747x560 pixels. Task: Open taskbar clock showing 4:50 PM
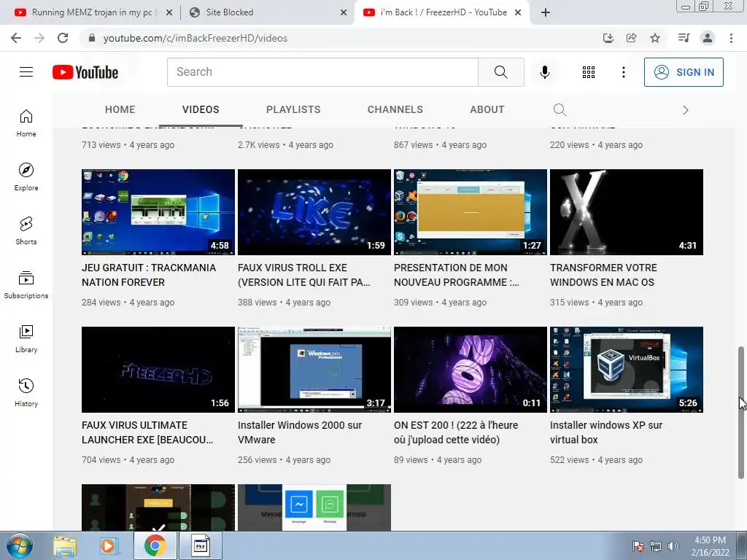[710, 546]
